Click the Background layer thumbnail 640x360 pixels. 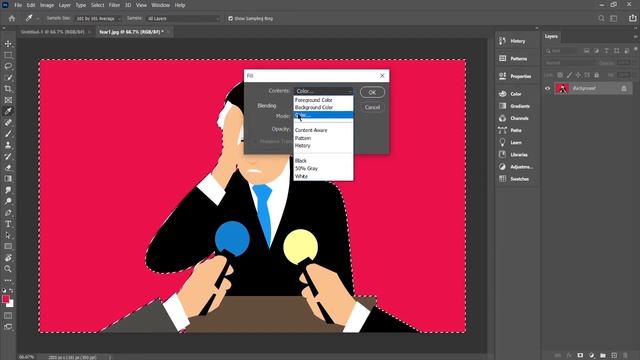coord(562,88)
